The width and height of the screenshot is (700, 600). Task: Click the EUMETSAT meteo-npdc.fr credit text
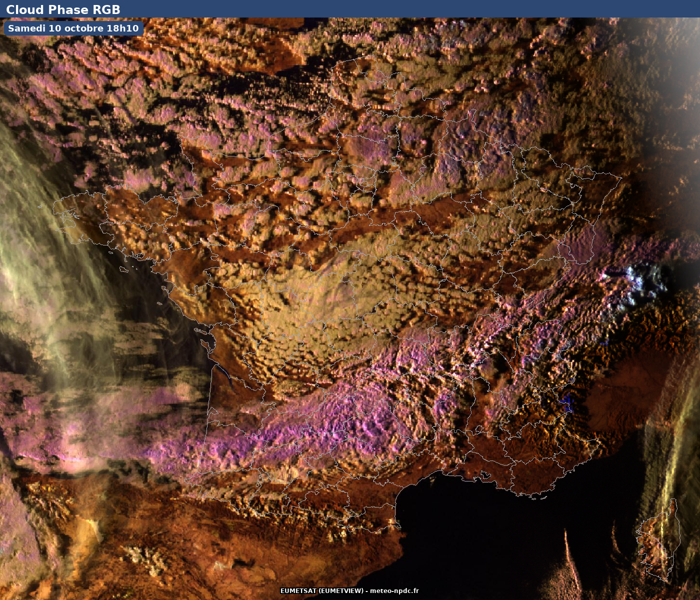coord(349,591)
